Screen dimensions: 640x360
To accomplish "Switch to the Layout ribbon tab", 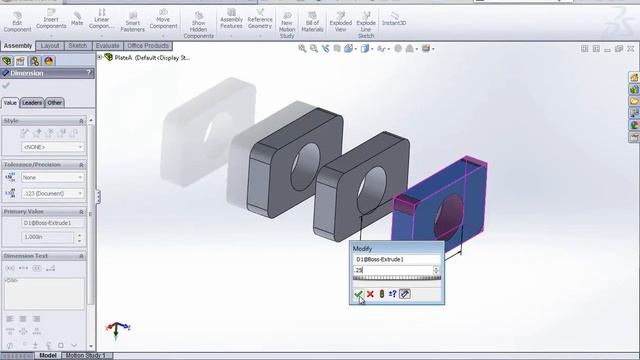I will (x=50, y=46).
